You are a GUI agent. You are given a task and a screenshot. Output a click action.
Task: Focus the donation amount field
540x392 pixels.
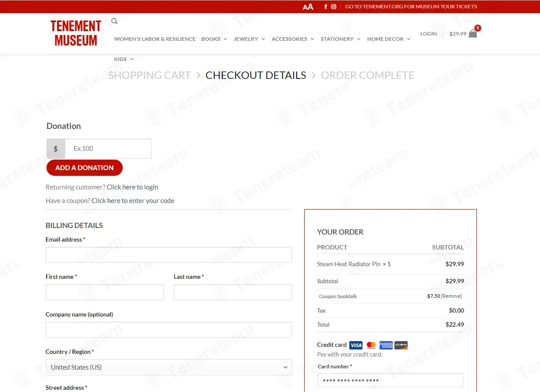(108, 149)
